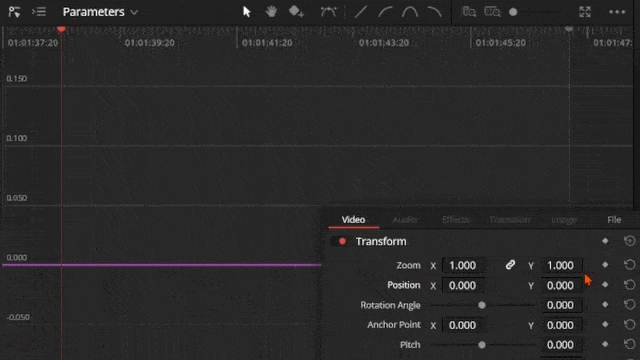Toggle the Transform enable switch

[x=340, y=241]
